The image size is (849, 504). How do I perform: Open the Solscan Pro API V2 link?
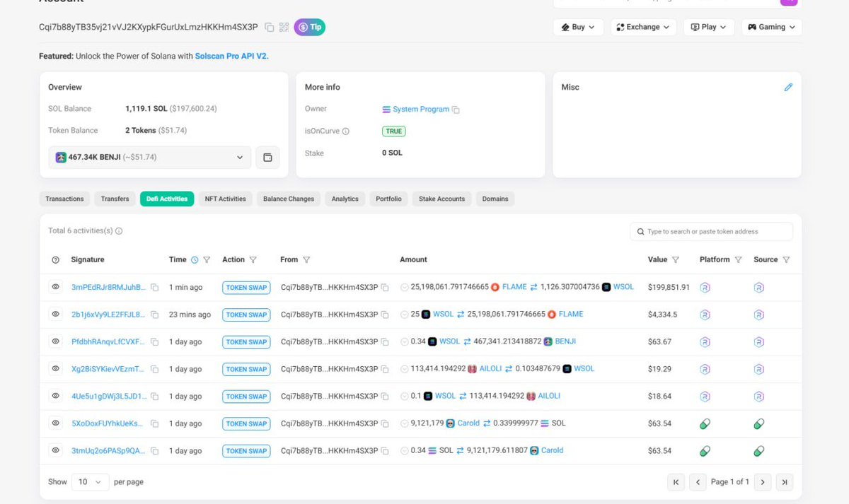point(232,56)
